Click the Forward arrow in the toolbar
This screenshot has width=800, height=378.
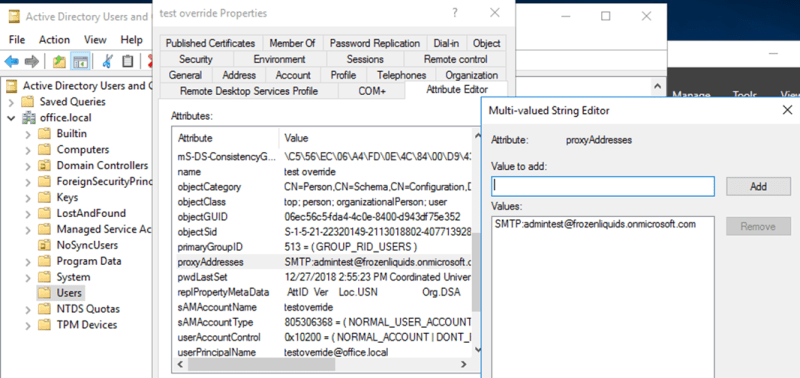point(32,62)
